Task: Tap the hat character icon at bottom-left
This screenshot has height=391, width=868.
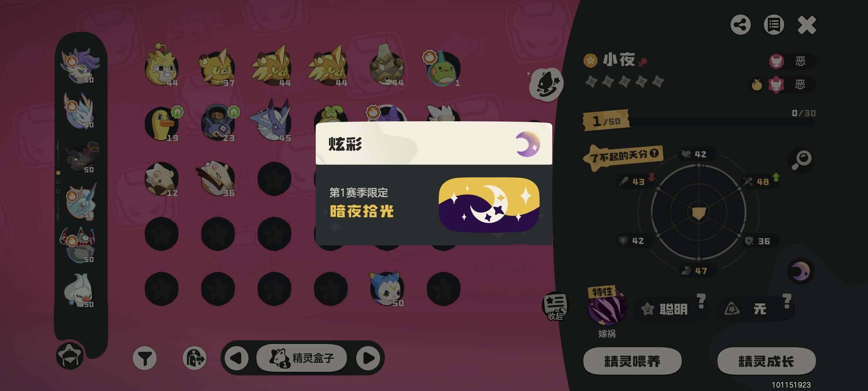Action: 70,356
